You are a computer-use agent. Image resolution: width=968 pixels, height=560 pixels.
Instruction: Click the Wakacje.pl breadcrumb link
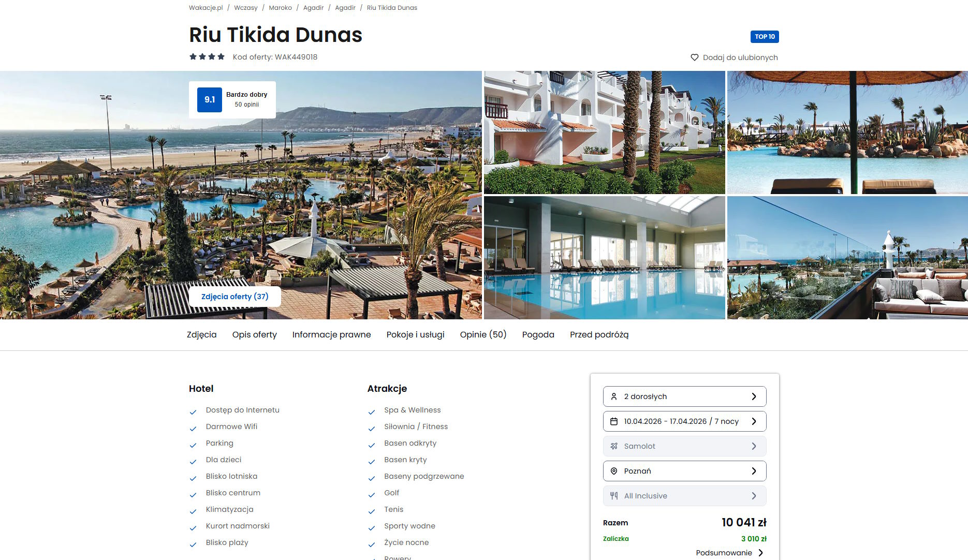206,8
